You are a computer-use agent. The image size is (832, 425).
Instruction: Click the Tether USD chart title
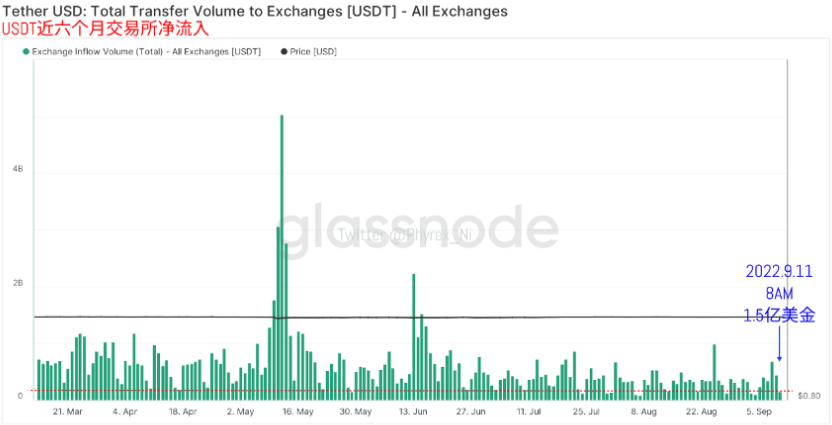coord(255,11)
